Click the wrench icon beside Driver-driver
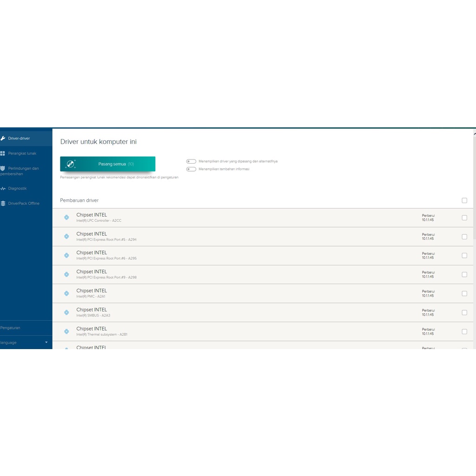Screen dimensions: 476x476 3,139
